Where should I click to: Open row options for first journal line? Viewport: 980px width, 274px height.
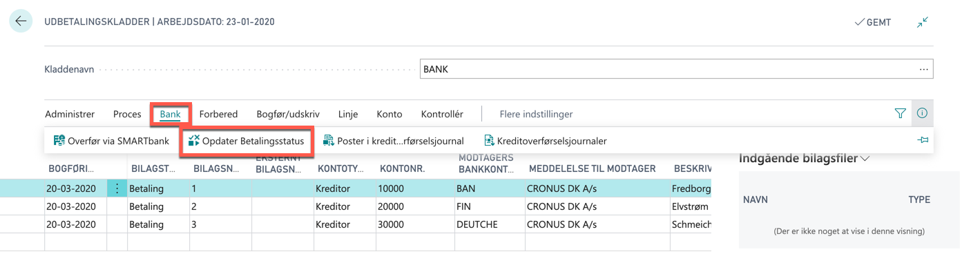click(117, 188)
